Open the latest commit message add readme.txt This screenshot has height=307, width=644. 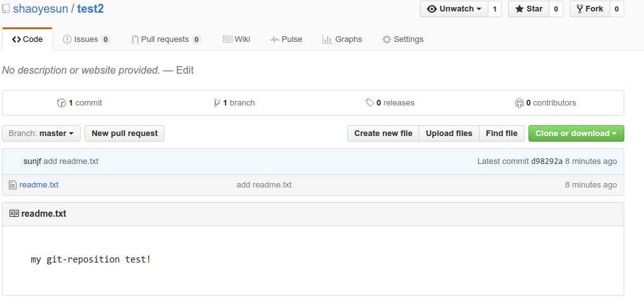point(70,161)
